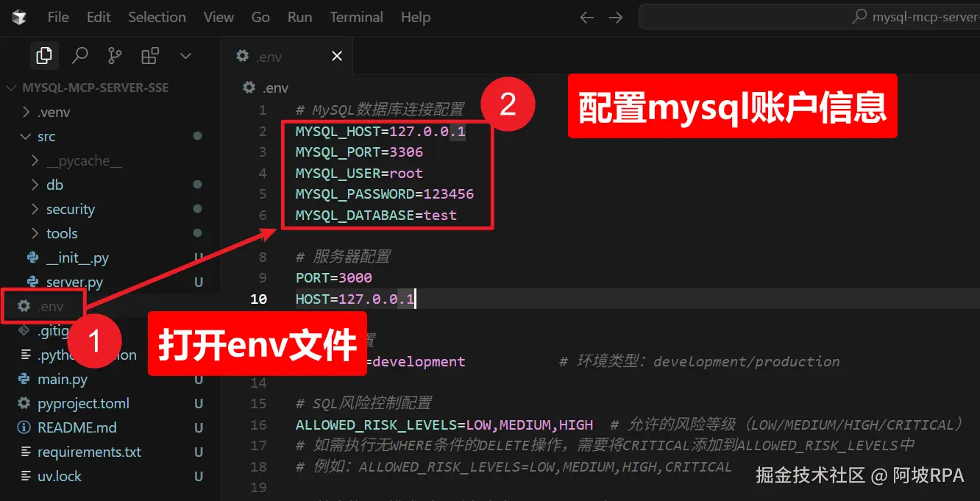Open the Help menu
This screenshot has width=980, height=501.
(x=416, y=17)
